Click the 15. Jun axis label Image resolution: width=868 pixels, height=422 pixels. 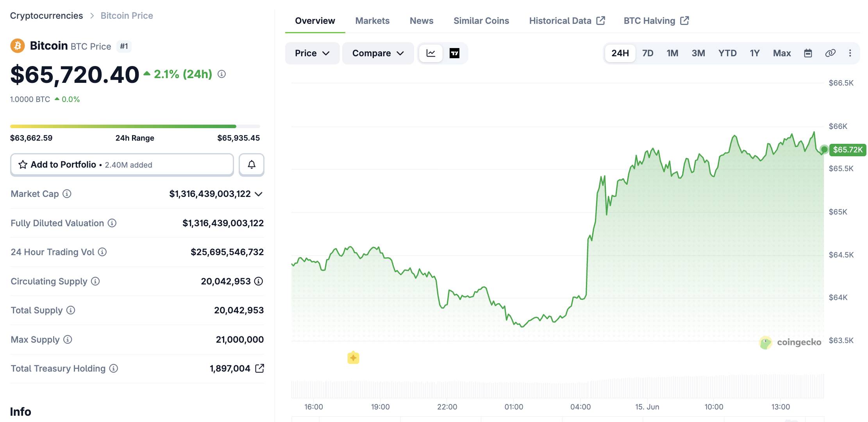pyautogui.click(x=647, y=407)
